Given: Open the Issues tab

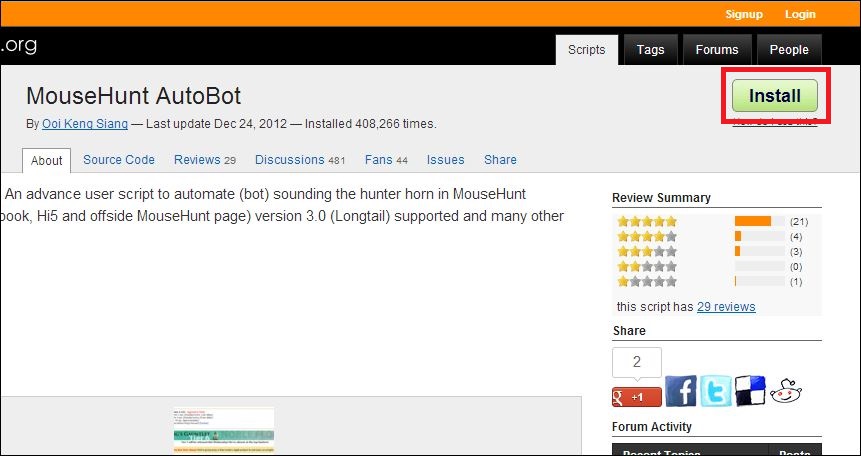Looking at the screenshot, I should point(445,159).
